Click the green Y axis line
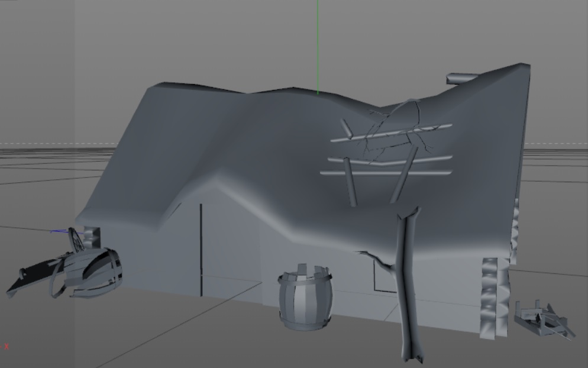 point(318,47)
